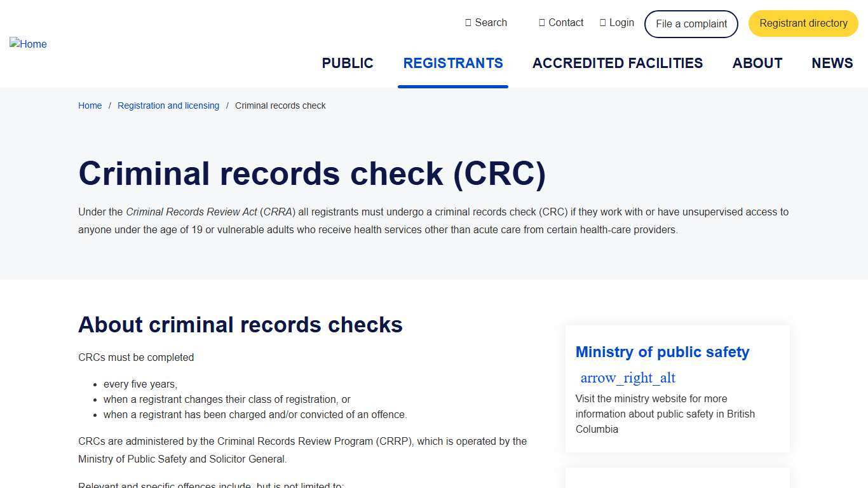Expand the NEWS navigation item

(x=832, y=63)
